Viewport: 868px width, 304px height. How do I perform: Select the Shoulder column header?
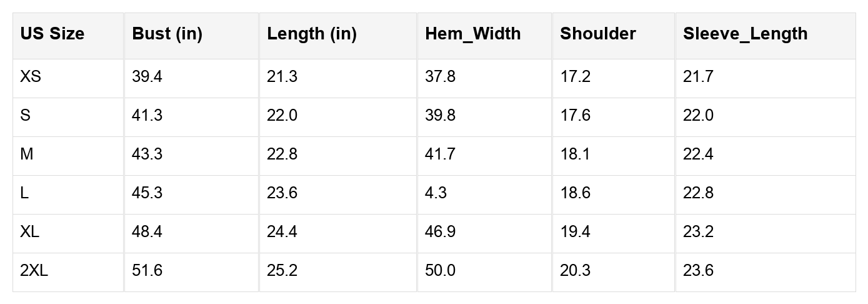point(598,34)
